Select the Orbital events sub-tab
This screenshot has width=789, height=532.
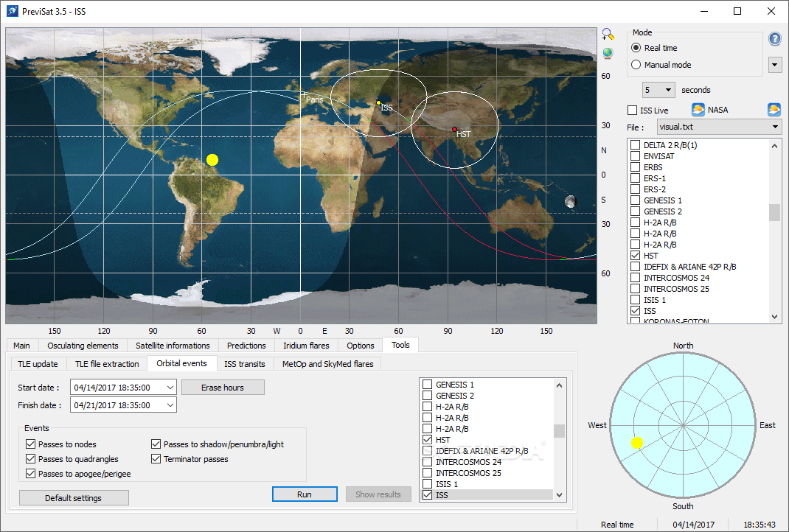[181, 363]
